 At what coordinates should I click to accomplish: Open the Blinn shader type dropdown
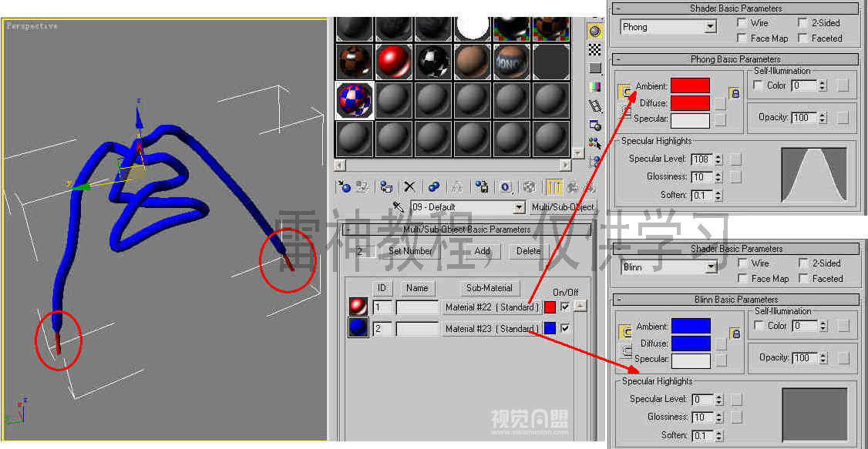click(x=710, y=267)
